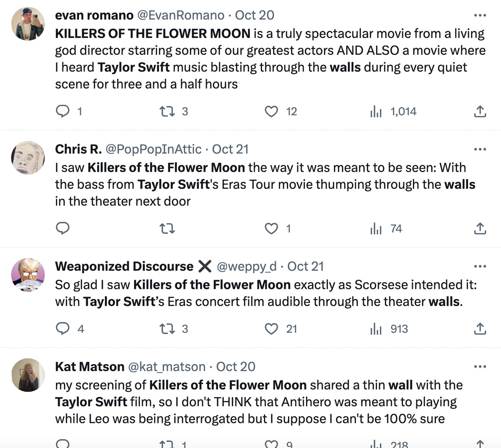501x448 pixels.
Task: Share evan romano's tweet
Action: pyautogui.click(x=480, y=111)
